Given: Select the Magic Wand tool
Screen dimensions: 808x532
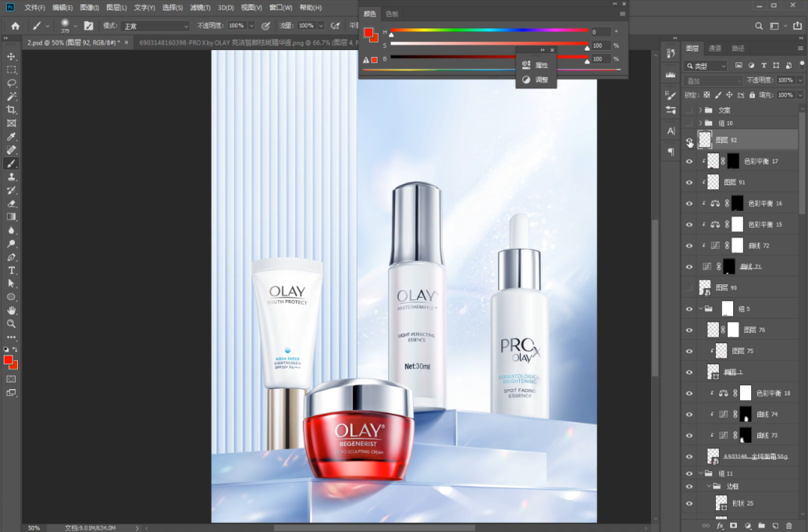Looking at the screenshot, I should pos(11,97).
